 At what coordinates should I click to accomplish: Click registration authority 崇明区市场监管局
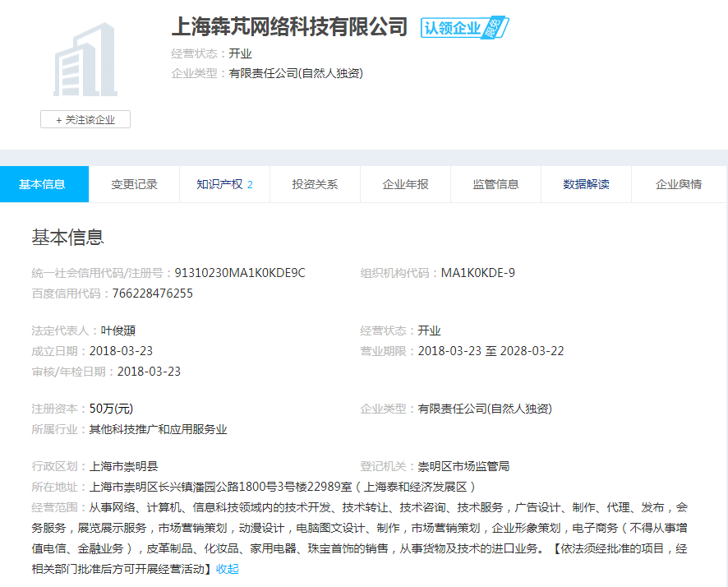pyautogui.click(x=463, y=466)
